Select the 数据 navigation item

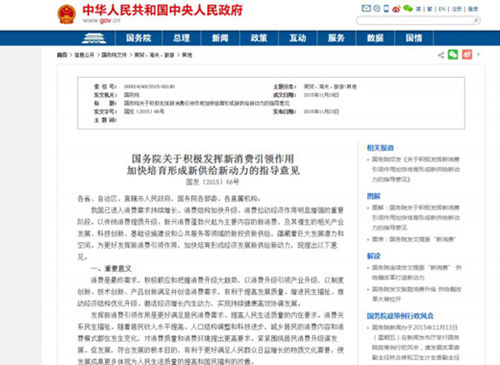click(x=375, y=38)
